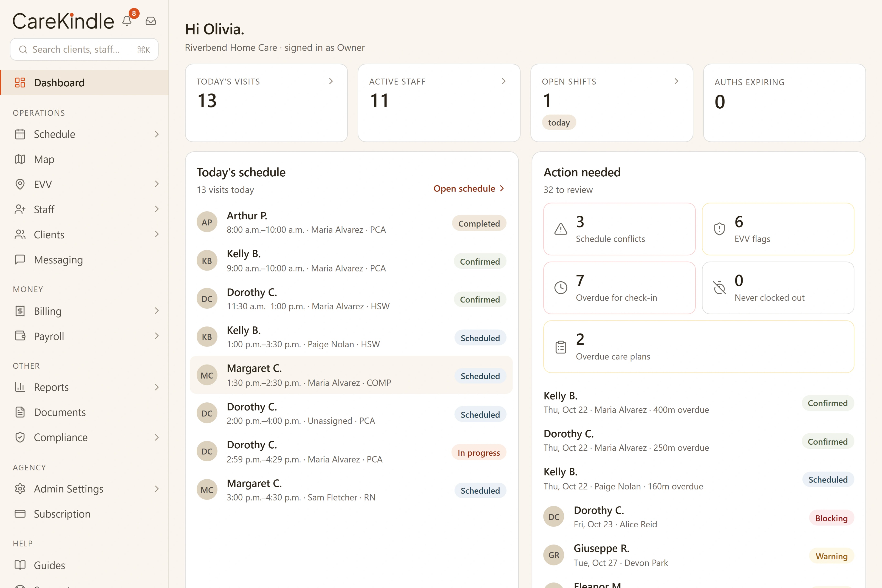Open the inbox tray icon
Viewport: 882px width, 588px height.
[x=151, y=21]
